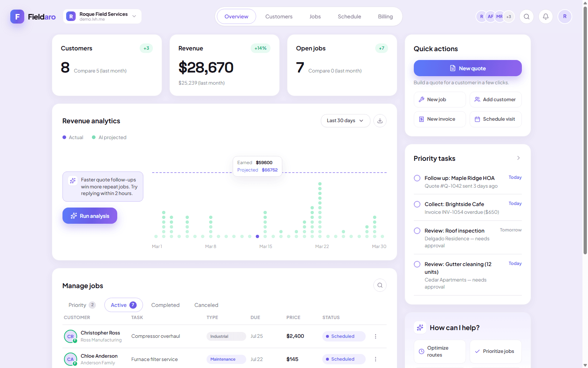588x368 pixels.
Task: Click the purple highlighted chart data point
Action: pos(257,236)
